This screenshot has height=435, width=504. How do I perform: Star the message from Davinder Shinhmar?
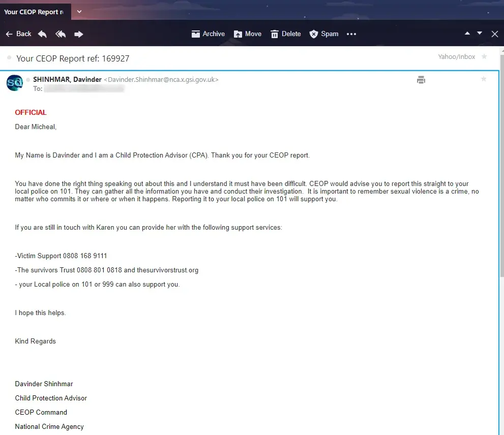pos(484,79)
